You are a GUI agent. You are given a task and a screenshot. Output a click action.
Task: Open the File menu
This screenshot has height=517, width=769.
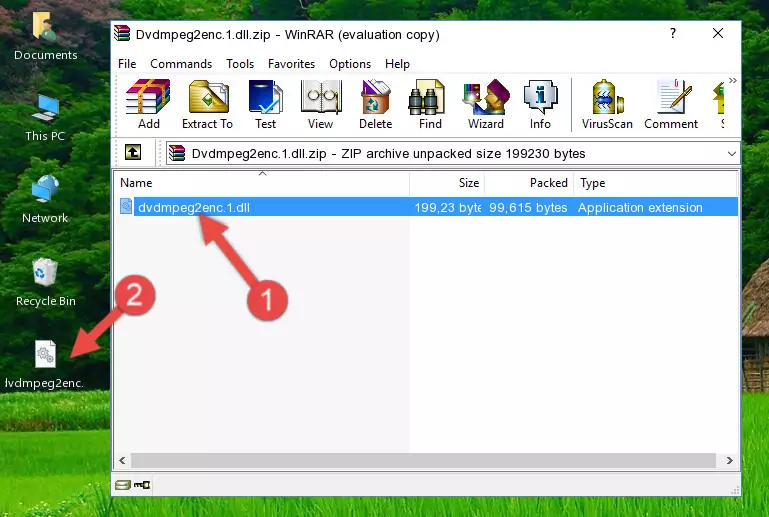click(127, 64)
